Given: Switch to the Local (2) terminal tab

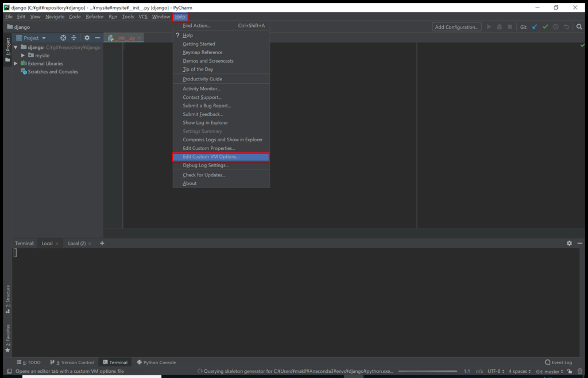Looking at the screenshot, I should click(x=76, y=244).
